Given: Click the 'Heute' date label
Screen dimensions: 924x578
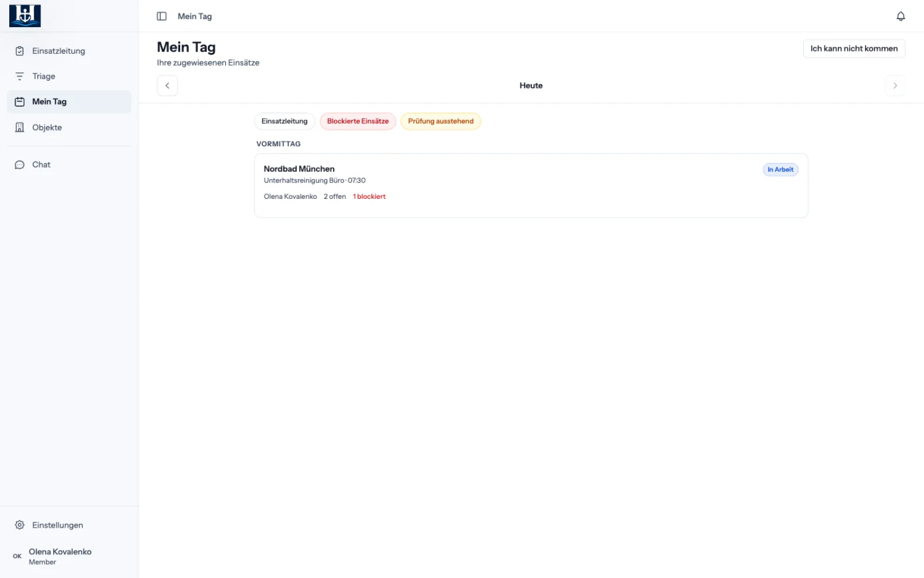Looking at the screenshot, I should [531, 86].
